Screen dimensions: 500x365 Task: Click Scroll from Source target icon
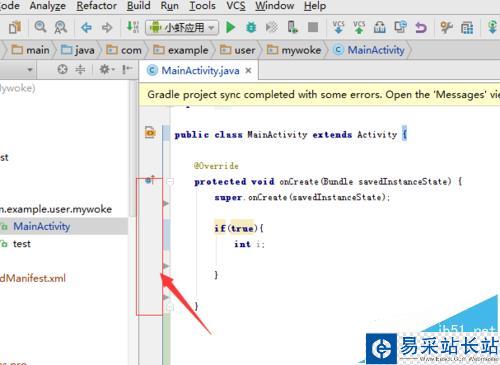[62, 69]
